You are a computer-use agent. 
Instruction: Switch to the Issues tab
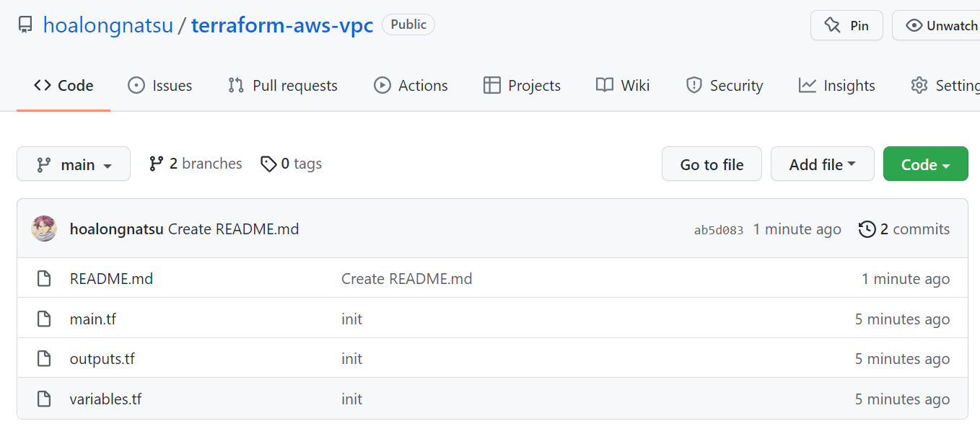(159, 86)
